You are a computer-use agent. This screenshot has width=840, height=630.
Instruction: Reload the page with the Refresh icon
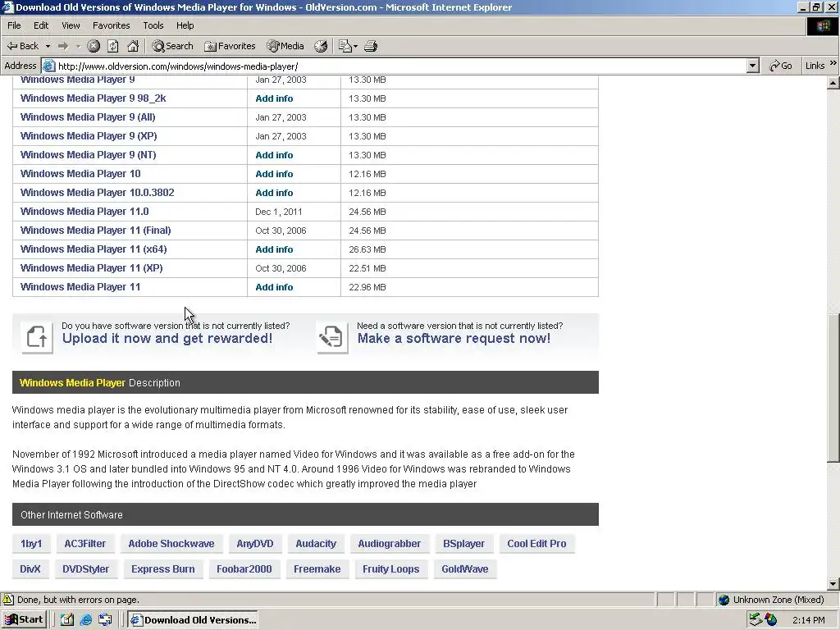113,46
